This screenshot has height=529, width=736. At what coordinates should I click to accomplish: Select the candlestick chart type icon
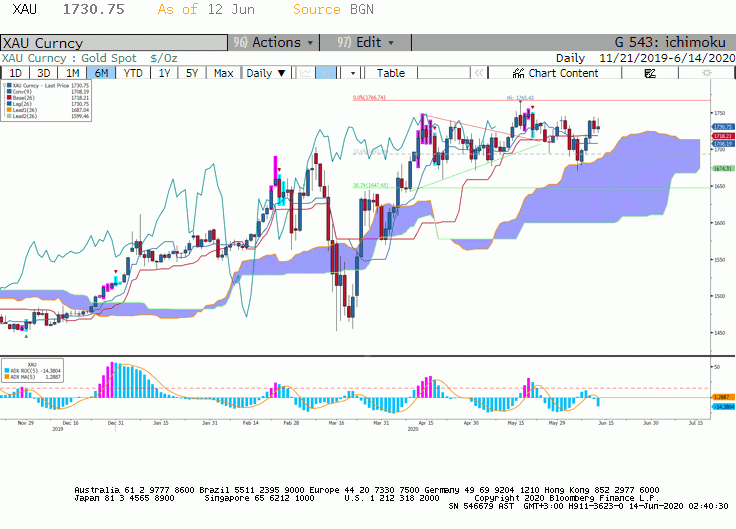coord(326,73)
